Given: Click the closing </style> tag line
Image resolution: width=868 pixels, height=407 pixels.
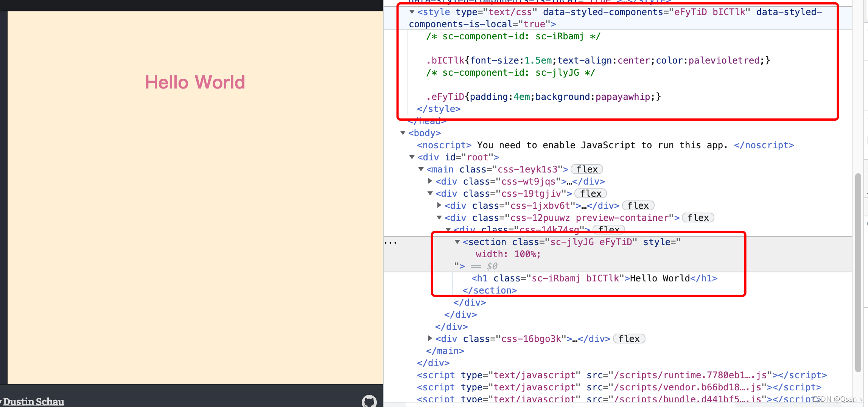Looking at the screenshot, I should 439,109.
